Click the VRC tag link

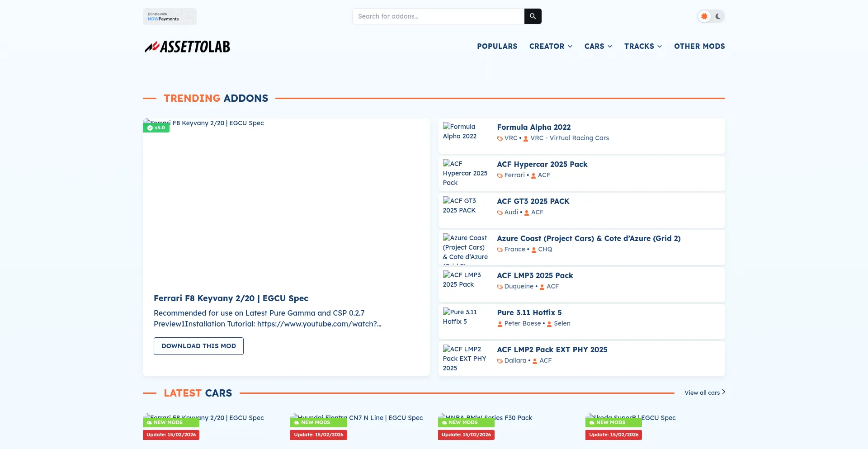pos(510,138)
